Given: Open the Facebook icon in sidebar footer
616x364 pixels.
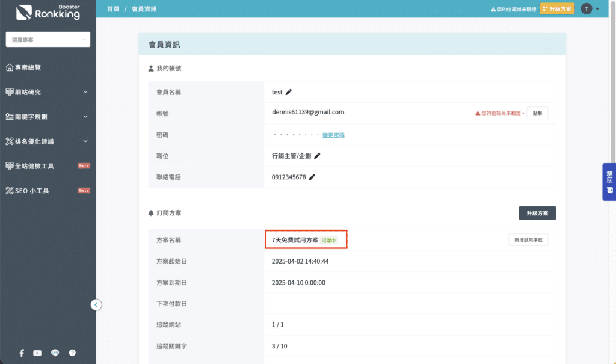Looking at the screenshot, I should coord(22,353).
